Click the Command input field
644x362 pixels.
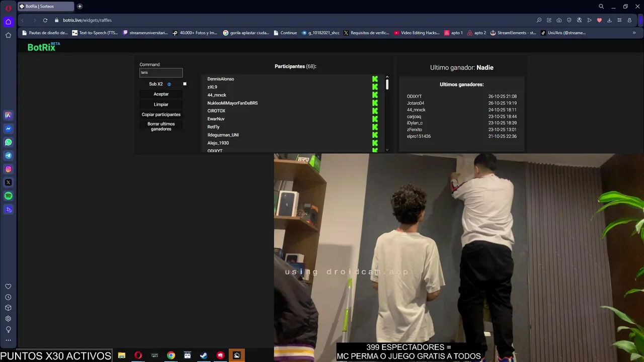tap(161, 72)
